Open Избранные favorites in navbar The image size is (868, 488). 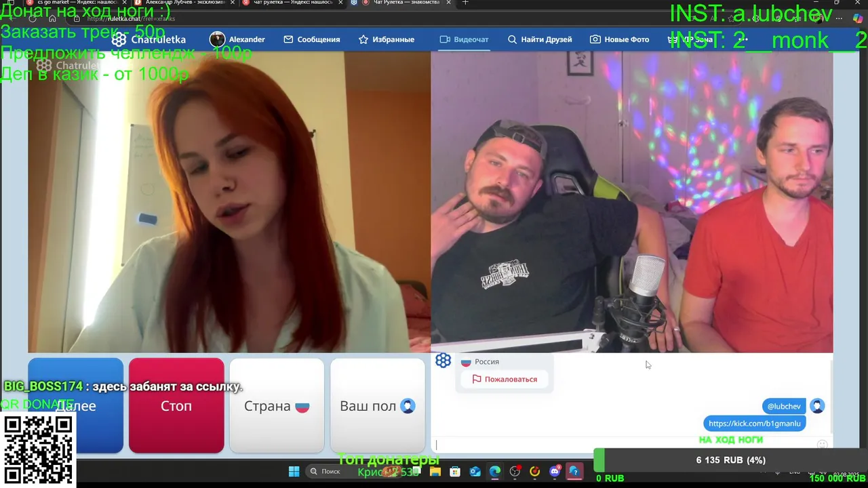pos(387,39)
